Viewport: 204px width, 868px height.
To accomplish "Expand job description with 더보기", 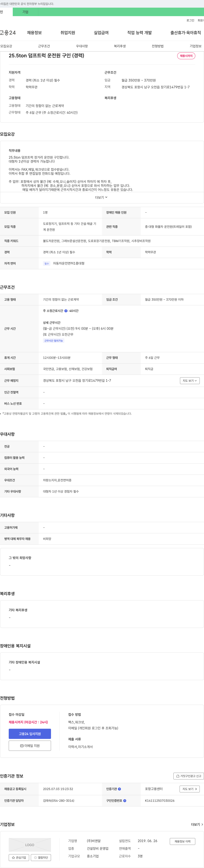I will [x=101, y=197].
